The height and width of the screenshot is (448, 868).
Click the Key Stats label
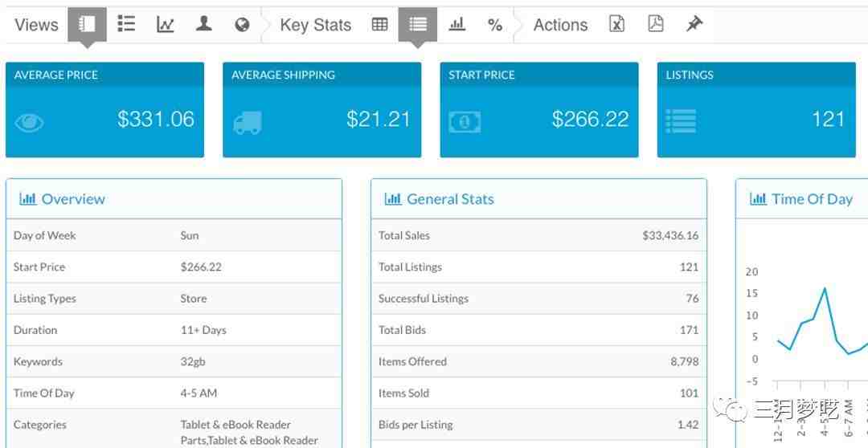316,25
